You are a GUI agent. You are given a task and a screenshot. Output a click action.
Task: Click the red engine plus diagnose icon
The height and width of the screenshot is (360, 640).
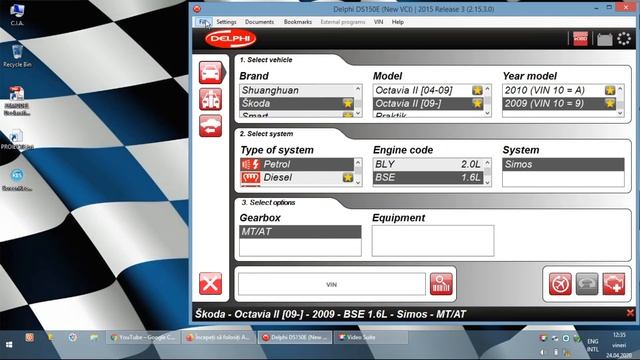[614, 284]
